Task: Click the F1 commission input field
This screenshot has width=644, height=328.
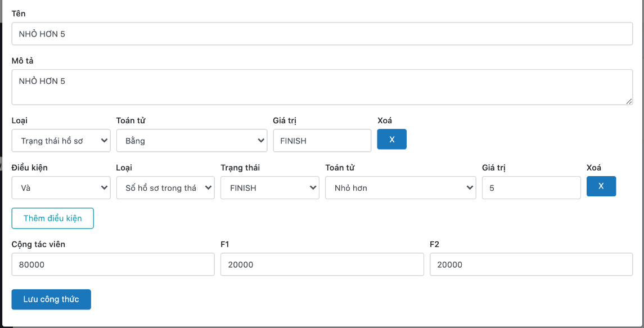Action: tap(322, 264)
